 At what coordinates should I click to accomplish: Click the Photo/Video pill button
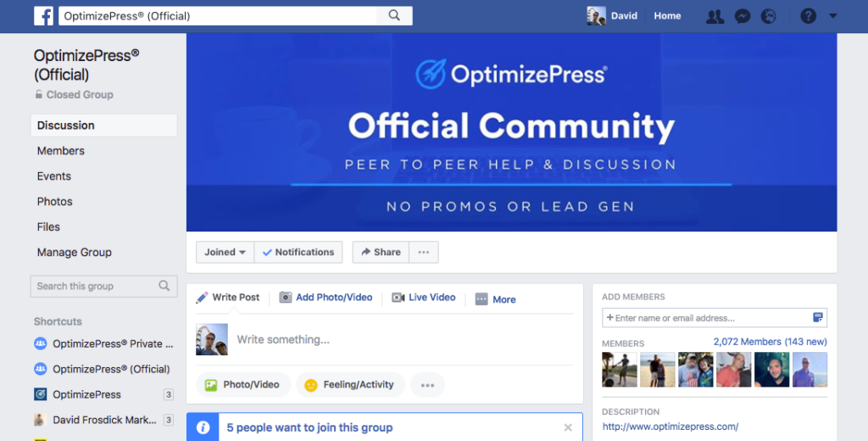click(x=243, y=385)
